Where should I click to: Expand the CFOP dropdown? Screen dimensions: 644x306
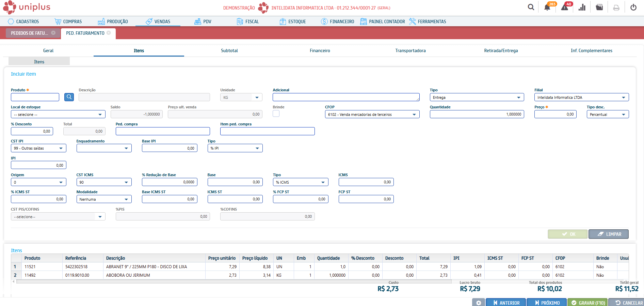(x=414, y=114)
